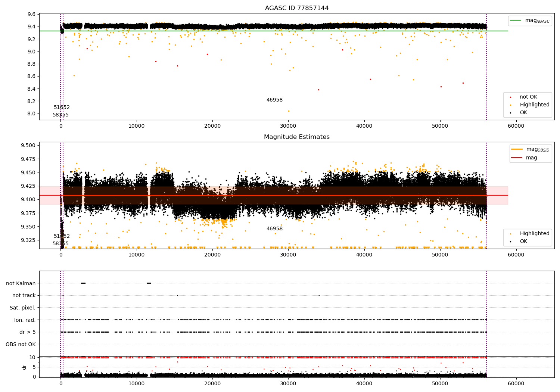Click the '51652' annotation in the middle plot
This screenshot has width=560, height=392.
coord(62,236)
